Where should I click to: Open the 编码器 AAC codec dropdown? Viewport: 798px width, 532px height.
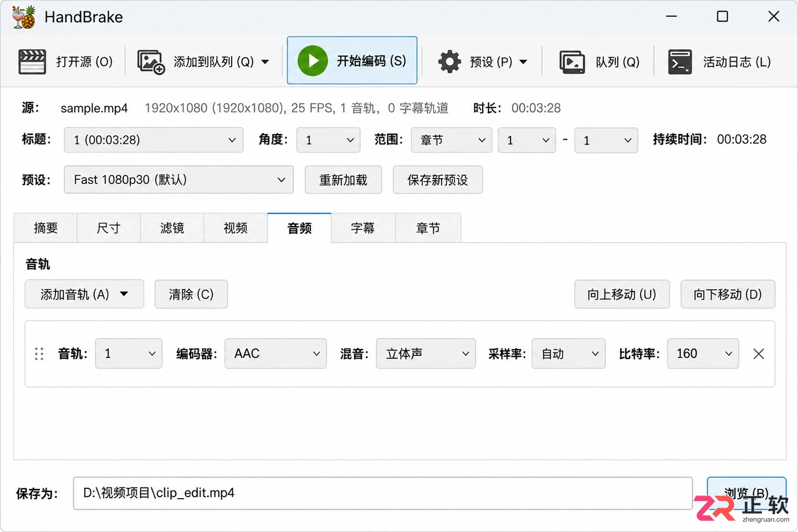click(x=275, y=354)
